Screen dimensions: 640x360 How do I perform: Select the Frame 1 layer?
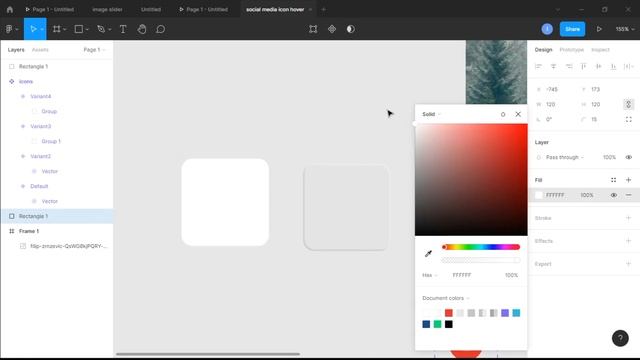57,231
